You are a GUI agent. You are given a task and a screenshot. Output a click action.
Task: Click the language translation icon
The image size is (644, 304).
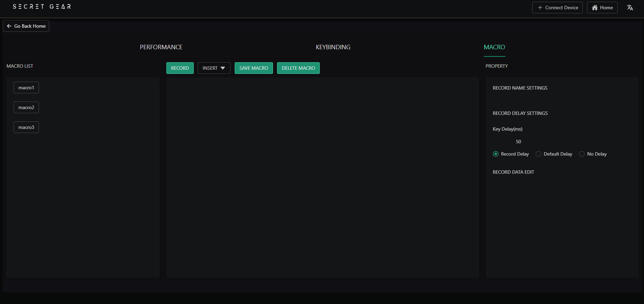click(630, 8)
